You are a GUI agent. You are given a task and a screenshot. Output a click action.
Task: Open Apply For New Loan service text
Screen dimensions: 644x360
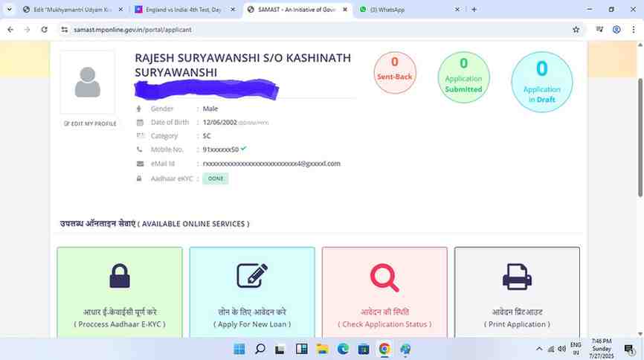coord(252,324)
